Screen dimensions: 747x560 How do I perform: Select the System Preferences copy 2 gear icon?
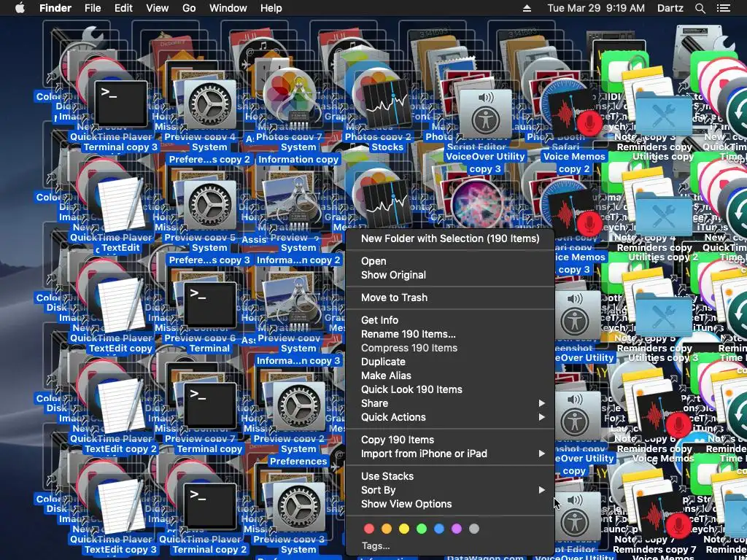click(x=209, y=106)
